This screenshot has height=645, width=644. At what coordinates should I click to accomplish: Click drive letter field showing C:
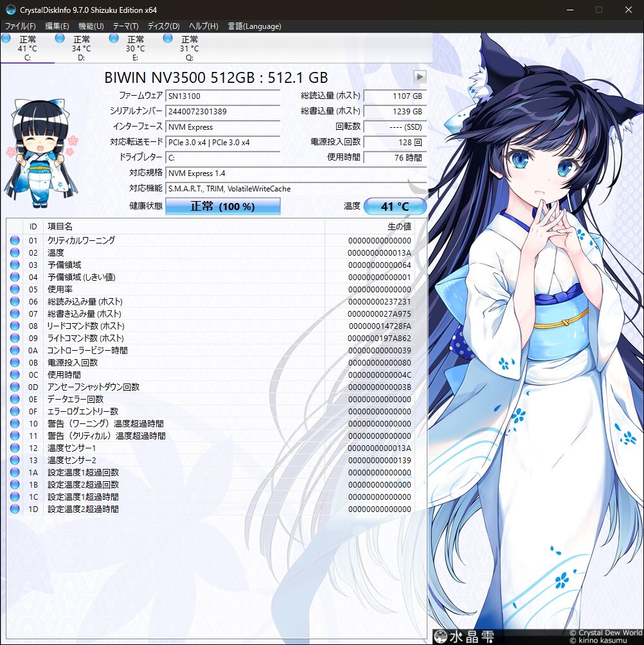[222, 157]
